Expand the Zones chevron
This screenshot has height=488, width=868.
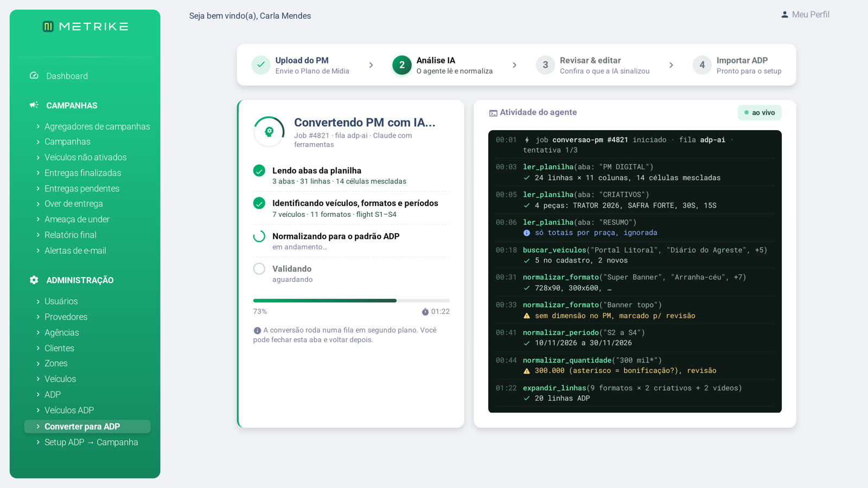pos(38,363)
